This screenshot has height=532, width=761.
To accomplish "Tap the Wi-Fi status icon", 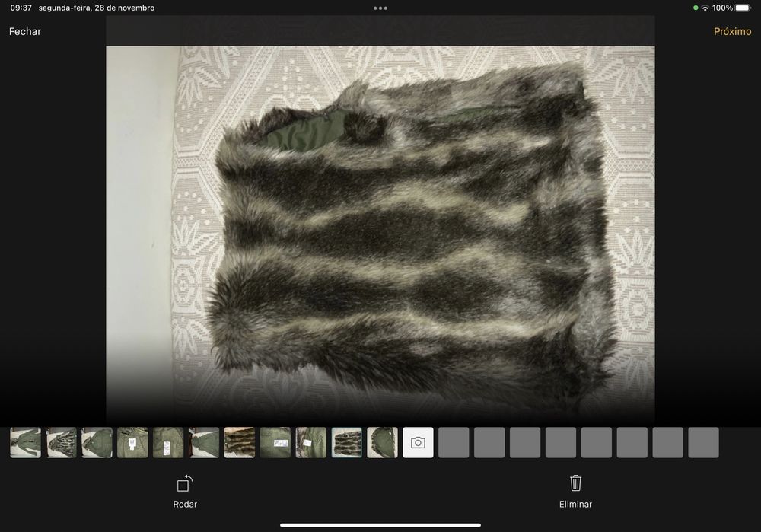I will pos(705,8).
